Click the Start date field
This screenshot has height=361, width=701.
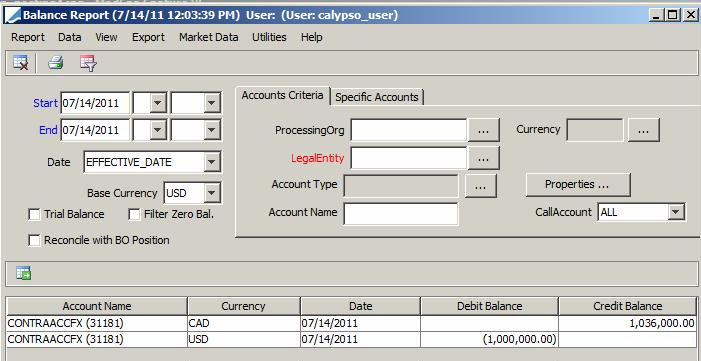click(x=95, y=103)
